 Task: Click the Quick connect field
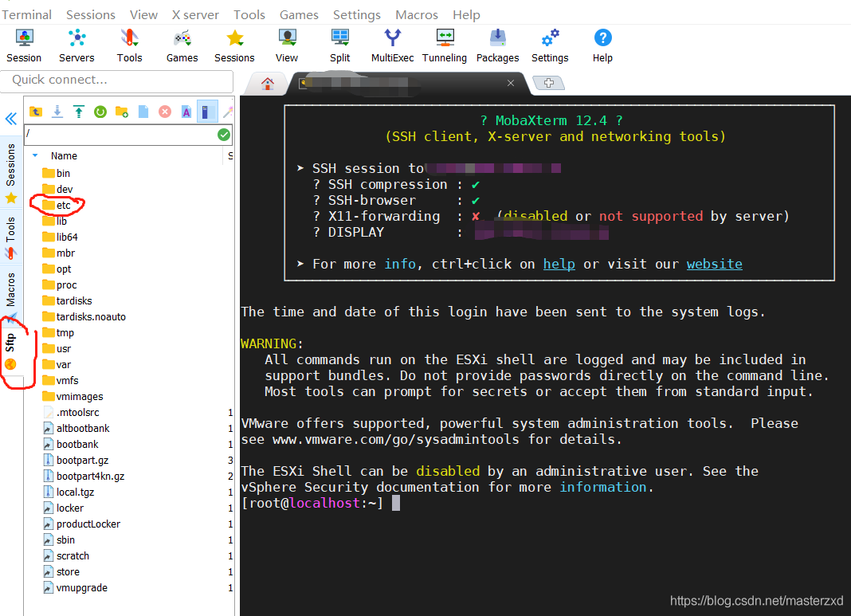coord(116,80)
